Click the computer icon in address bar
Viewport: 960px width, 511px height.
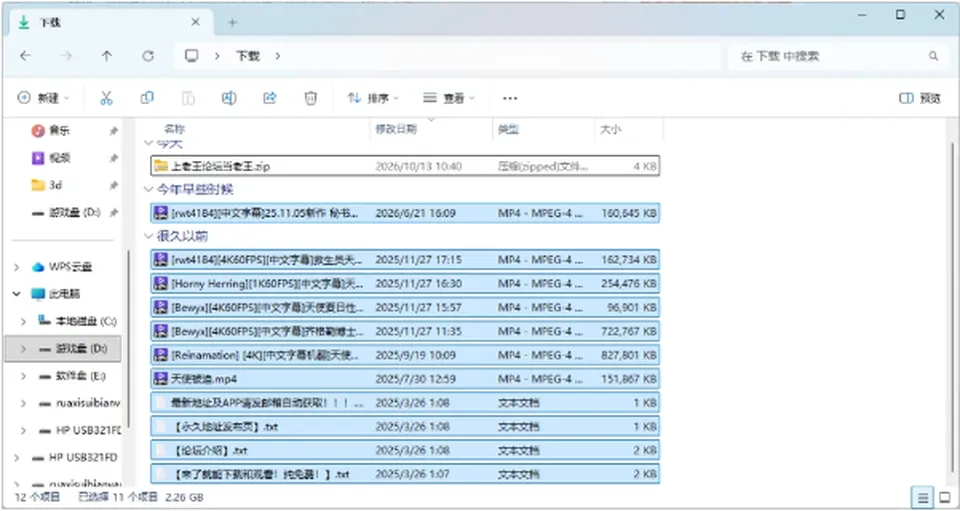[x=192, y=56]
